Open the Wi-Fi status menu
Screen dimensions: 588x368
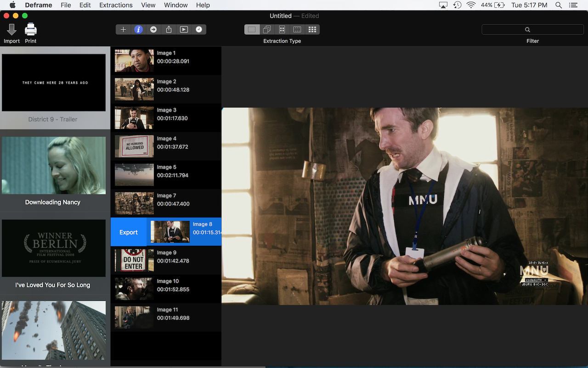click(x=471, y=5)
